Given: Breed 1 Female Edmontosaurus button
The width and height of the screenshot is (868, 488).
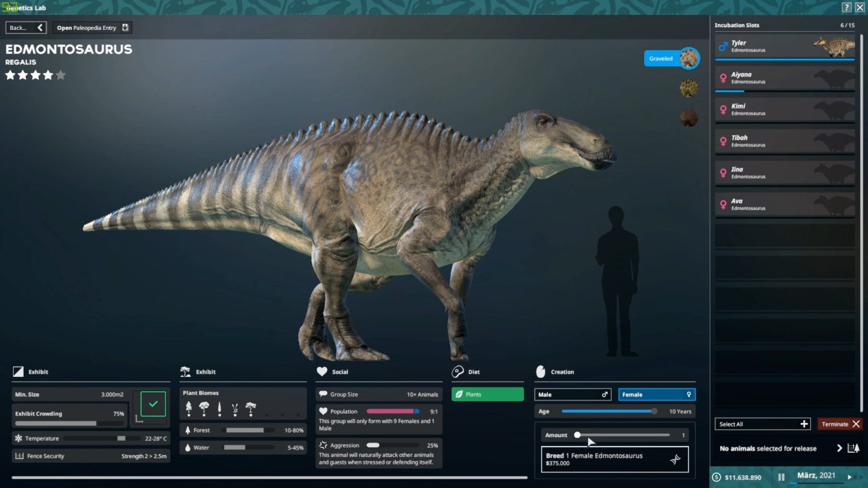Looking at the screenshot, I should click(614, 459).
